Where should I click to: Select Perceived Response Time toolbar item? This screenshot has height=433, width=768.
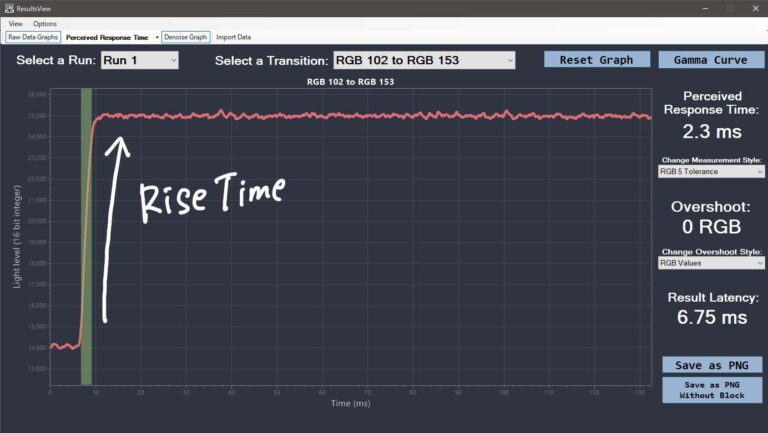point(107,37)
